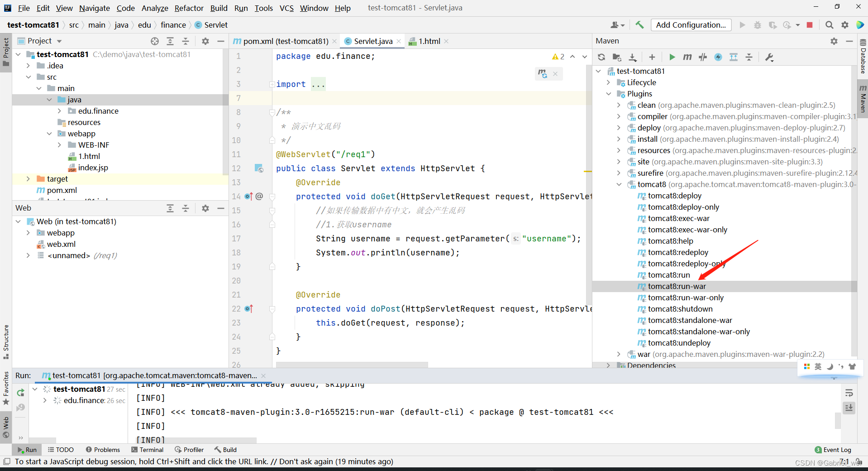
Task: Click Add Configuration button
Action: pyautogui.click(x=691, y=25)
